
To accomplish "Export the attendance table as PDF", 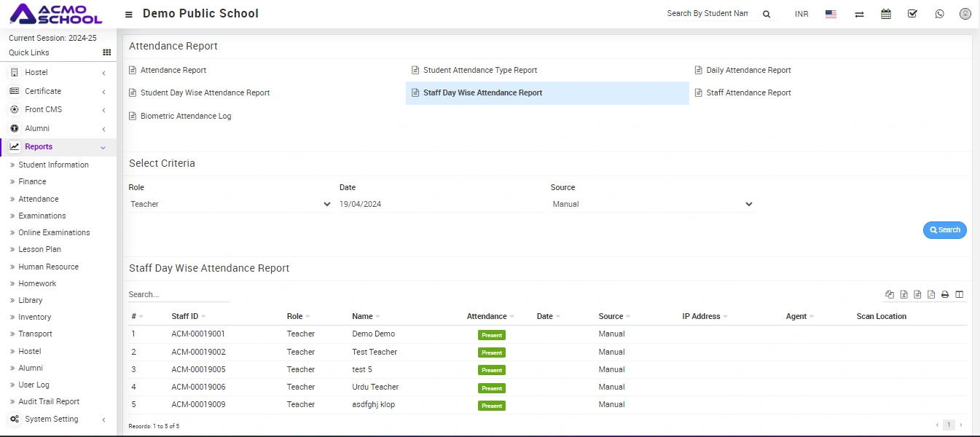I will [931, 295].
